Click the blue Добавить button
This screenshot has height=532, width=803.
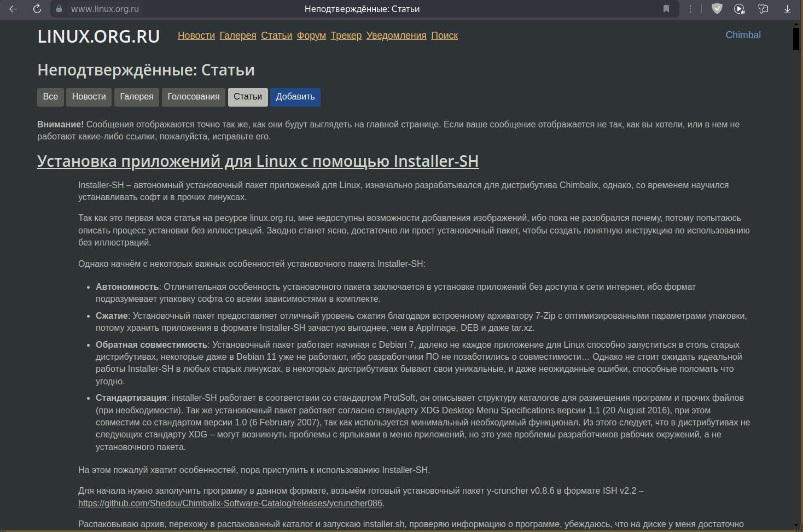coord(295,97)
